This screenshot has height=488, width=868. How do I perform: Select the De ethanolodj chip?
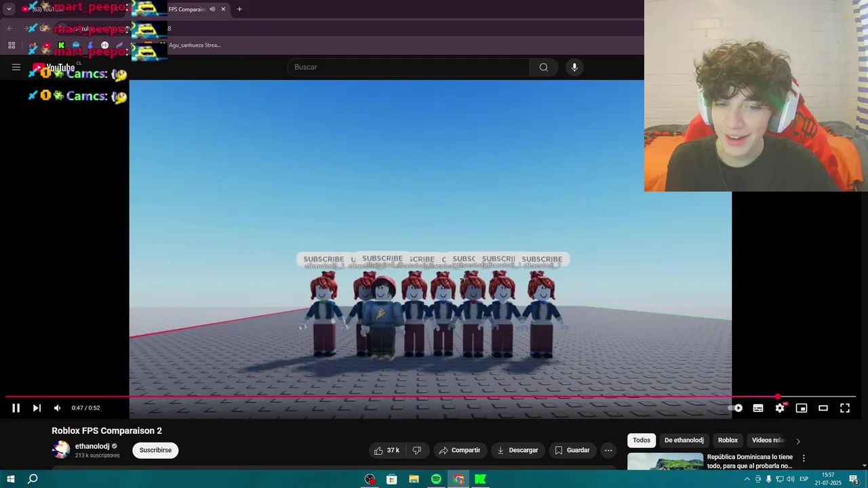pos(684,440)
